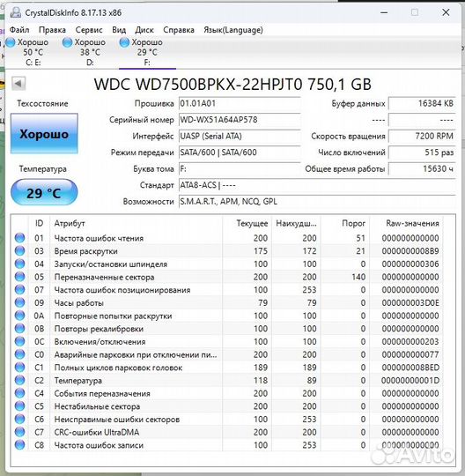The height and width of the screenshot is (476, 465).
Task: Click the status icon for attribute C5
Action: pos(19,406)
